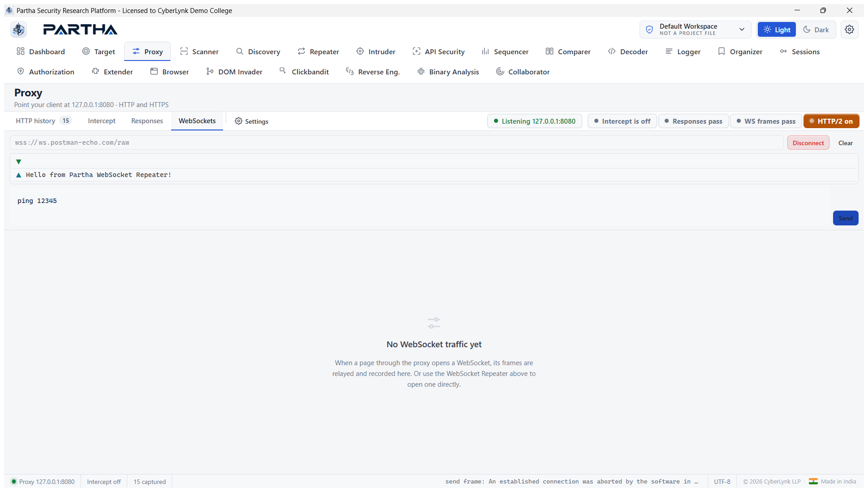Open the Authorization module
Screen dimensions: 868x492
click(x=46, y=72)
